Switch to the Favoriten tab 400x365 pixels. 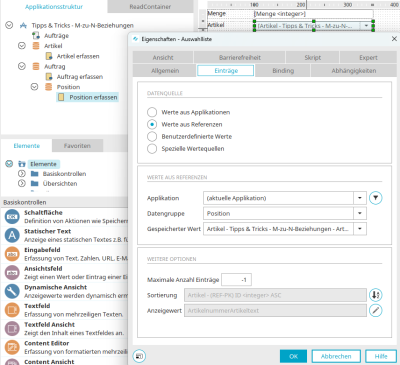pyautogui.click(x=77, y=146)
